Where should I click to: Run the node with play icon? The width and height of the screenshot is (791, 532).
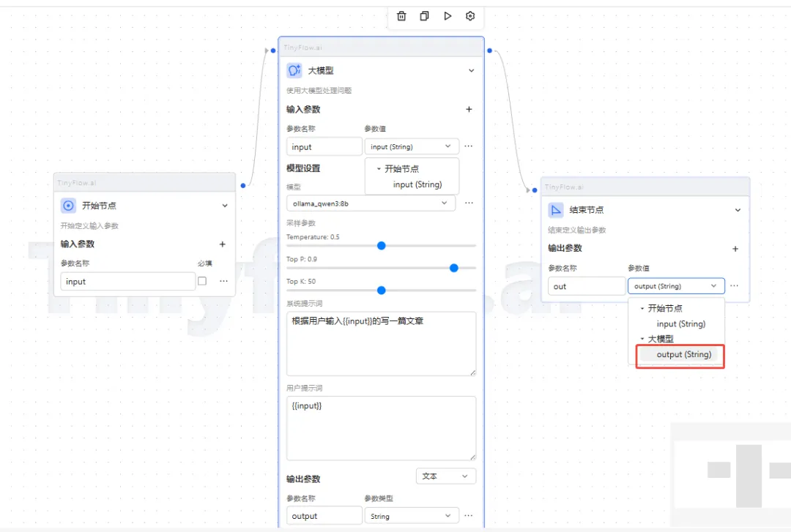(448, 16)
